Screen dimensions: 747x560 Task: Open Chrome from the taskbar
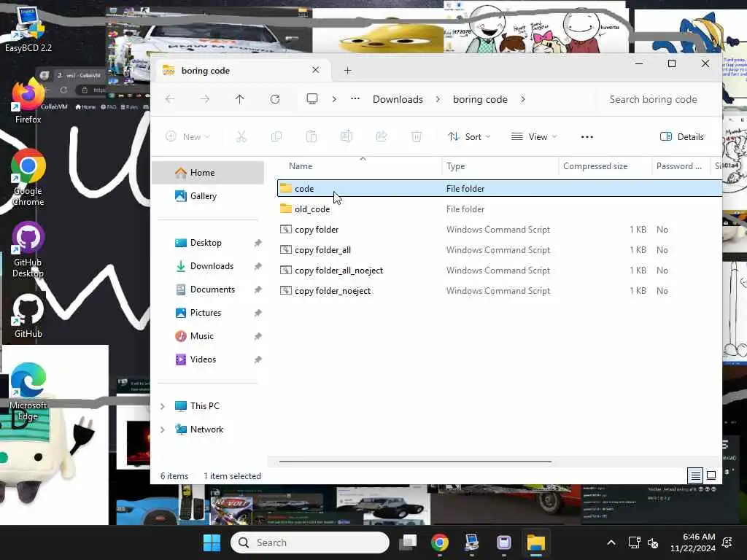click(439, 542)
